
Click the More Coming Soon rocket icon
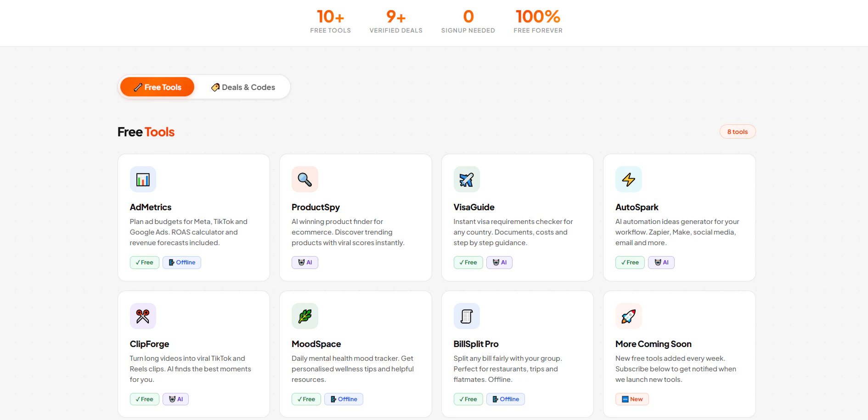pos(629,316)
